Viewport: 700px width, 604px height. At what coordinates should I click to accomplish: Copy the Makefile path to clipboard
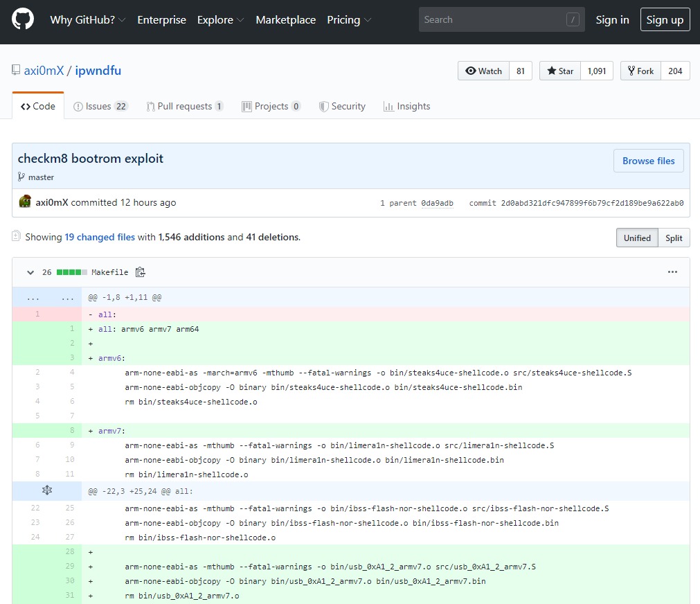[140, 272]
